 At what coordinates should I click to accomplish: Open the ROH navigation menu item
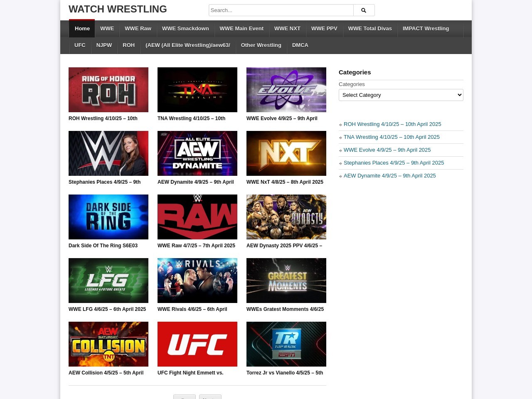(x=128, y=45)
